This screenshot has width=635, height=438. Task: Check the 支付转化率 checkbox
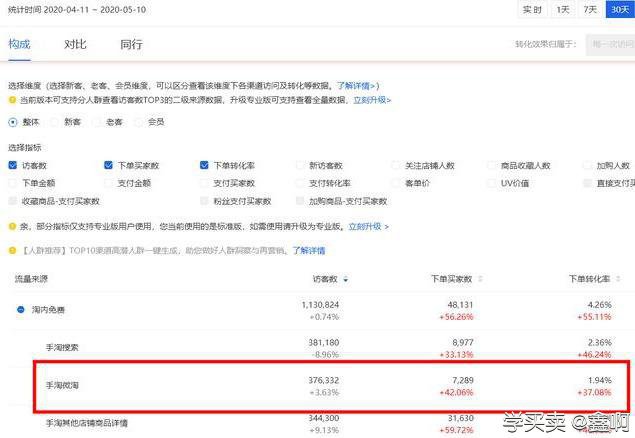[300, 183]
